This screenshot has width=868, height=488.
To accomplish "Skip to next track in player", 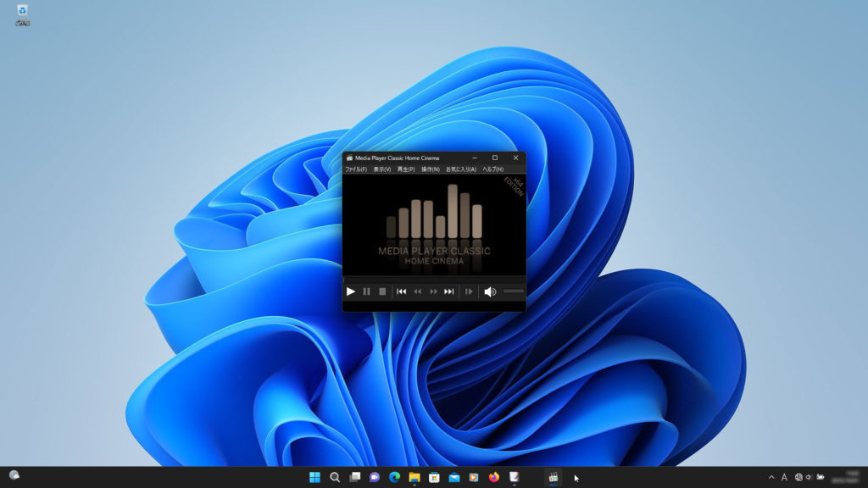I will pos(449,291).
